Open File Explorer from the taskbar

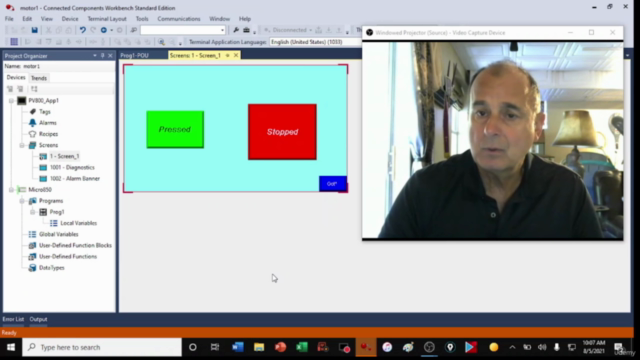pos(259,347)
